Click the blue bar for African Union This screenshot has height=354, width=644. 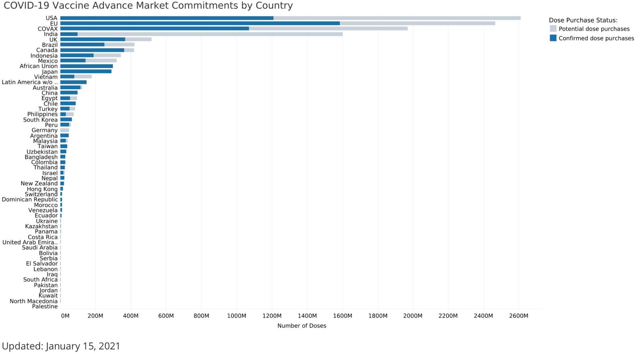[87, 66]
